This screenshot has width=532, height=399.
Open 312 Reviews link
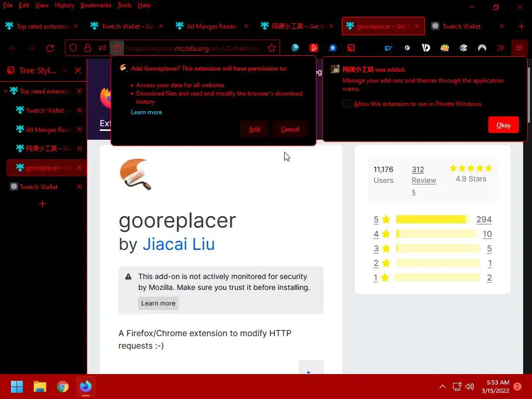click(423, 180)
